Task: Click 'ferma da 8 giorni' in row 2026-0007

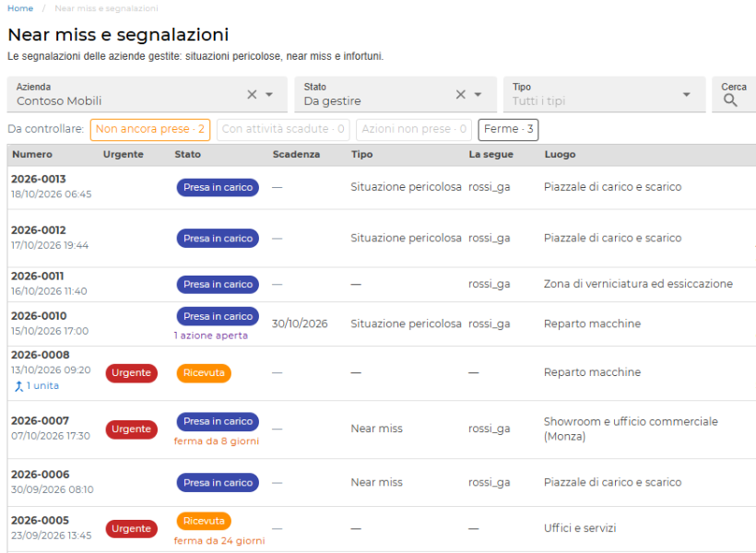Action: (x=217, y=441)
